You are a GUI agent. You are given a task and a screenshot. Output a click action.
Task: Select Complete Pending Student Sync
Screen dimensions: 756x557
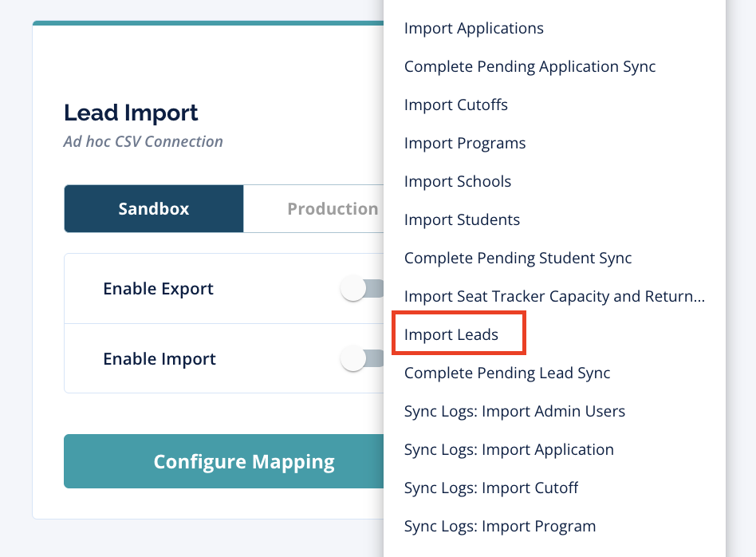click(518, 259)
